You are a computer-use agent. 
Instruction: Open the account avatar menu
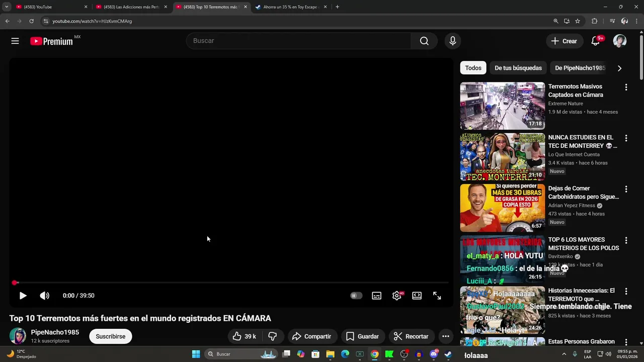click(x=620, y=41)
